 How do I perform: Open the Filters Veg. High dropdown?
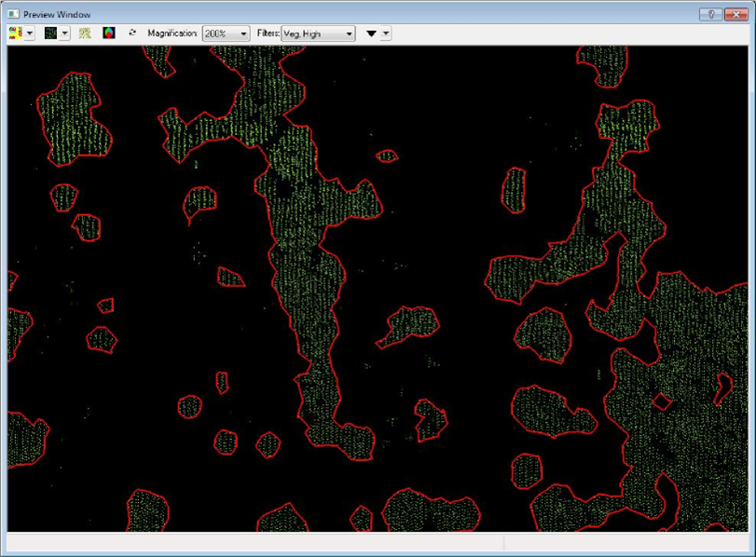tap(318, 34)
